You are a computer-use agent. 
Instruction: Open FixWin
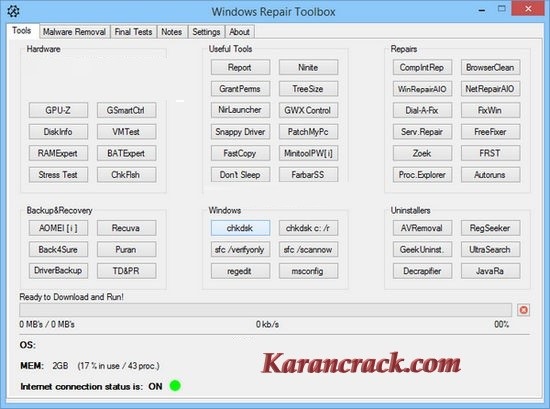tap(490, 110)
